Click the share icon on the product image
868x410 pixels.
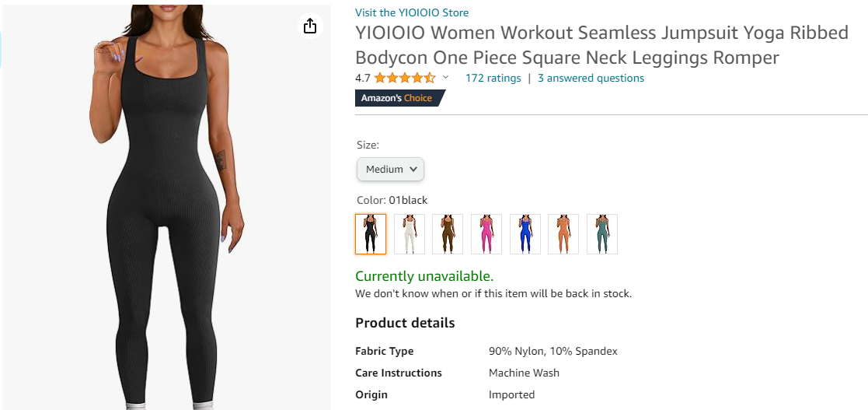(x=310, y=26)
